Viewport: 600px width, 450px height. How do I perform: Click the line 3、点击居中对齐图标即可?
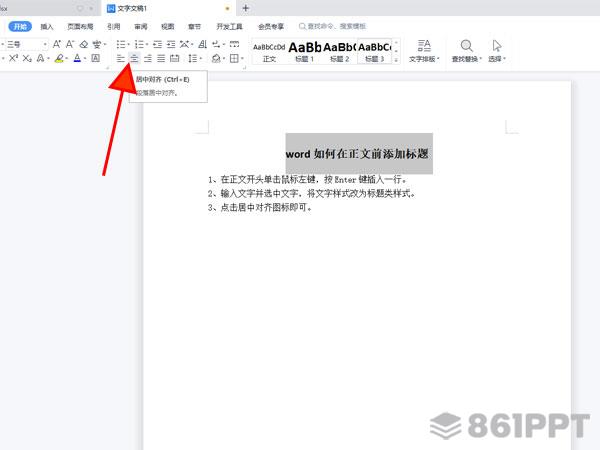click(x=260, y=207)
